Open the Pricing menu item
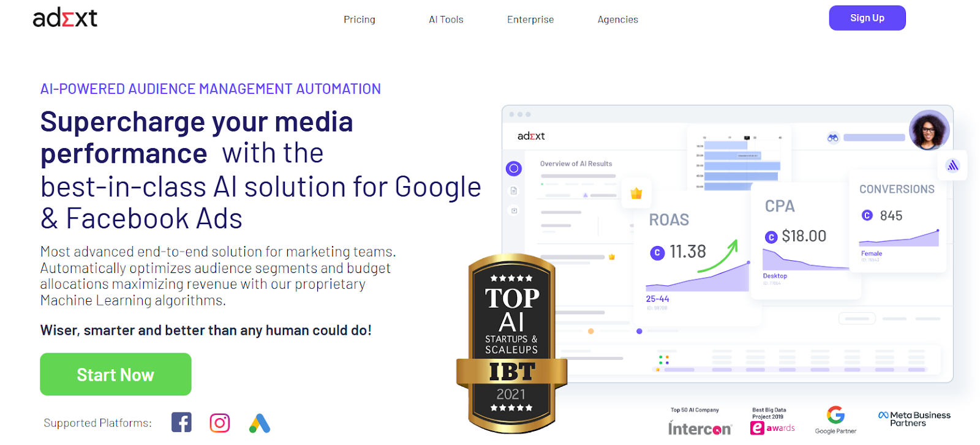The height and width of the screenshot is (445, 980). [x=360, y=20]
